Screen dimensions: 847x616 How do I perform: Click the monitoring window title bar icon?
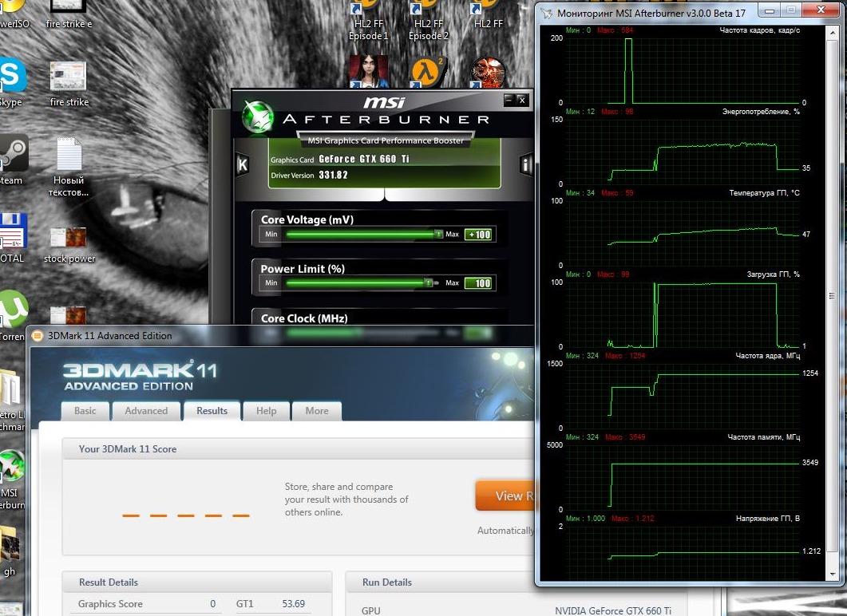point(547,13)
